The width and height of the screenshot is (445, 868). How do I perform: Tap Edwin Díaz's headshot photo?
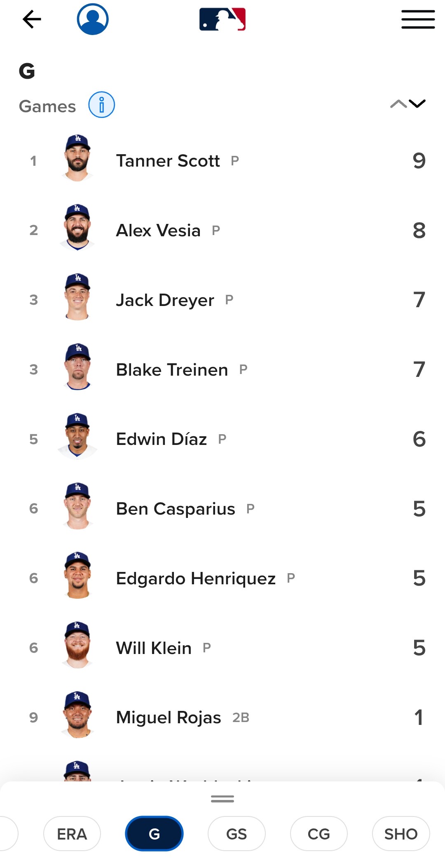coord(77,436)
